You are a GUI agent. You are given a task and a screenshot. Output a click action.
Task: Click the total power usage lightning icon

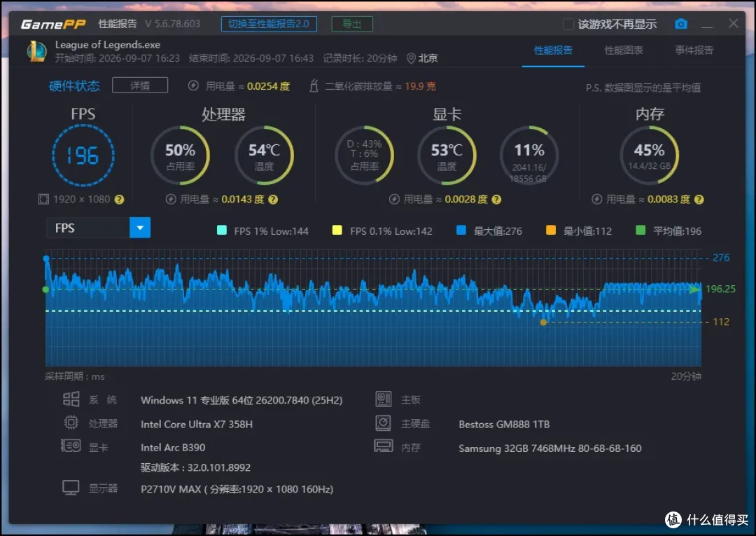pyautogui.click(x=193, y=86)
